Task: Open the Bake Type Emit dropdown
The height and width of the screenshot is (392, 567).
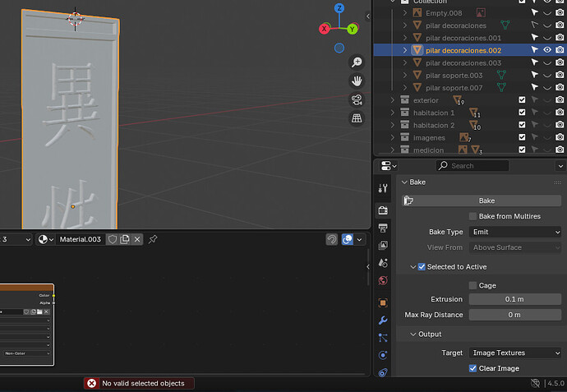Action: click(x=515, y=233)
